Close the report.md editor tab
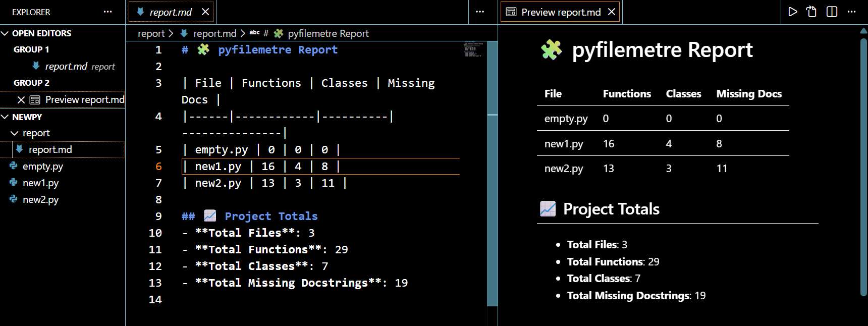Viewport: 868px width, 326px height. click(205, 12)
